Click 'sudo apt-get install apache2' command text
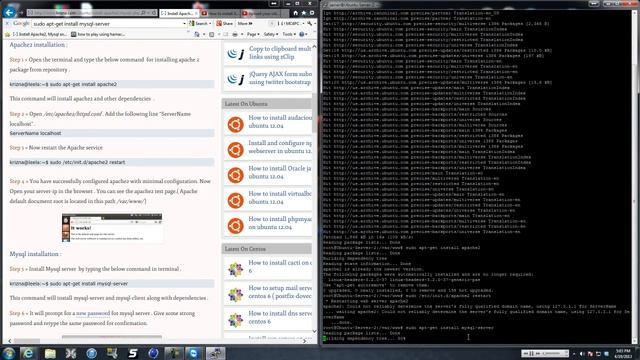 tap(83, 84)
